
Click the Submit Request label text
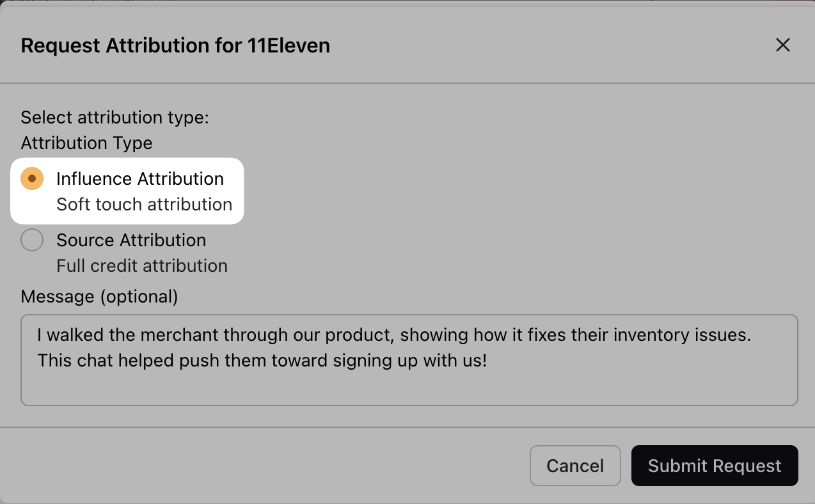[x=715, y=466]
